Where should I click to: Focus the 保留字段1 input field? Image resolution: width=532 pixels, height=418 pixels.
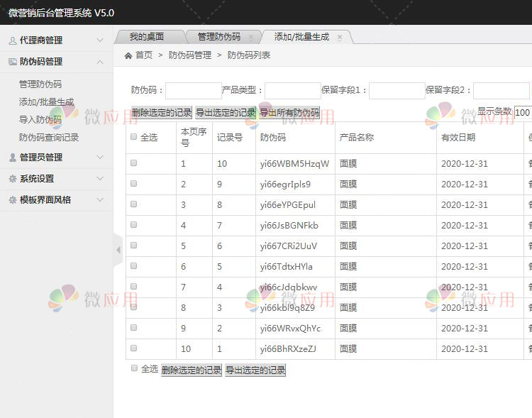pos(397,91)
